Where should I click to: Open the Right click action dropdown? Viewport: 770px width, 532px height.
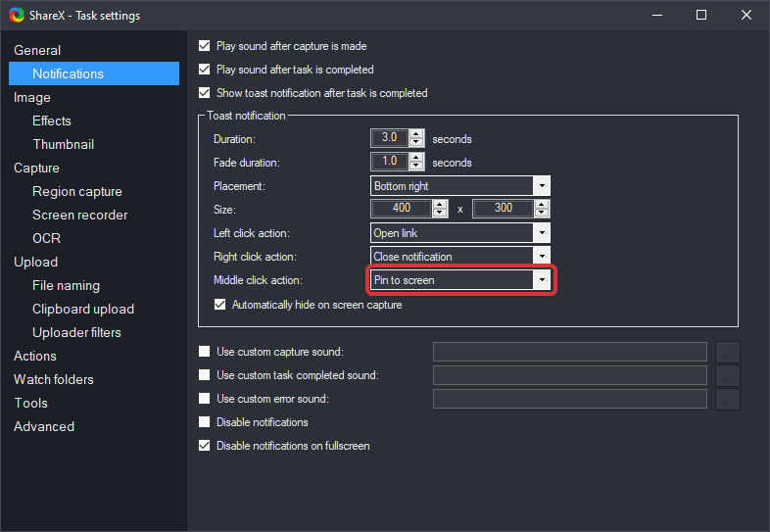460,257
